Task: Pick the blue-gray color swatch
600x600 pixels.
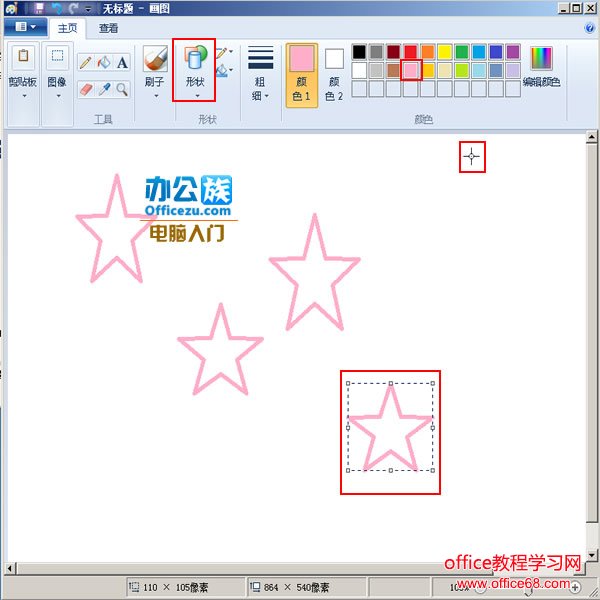Action: [x=496, y=70]
